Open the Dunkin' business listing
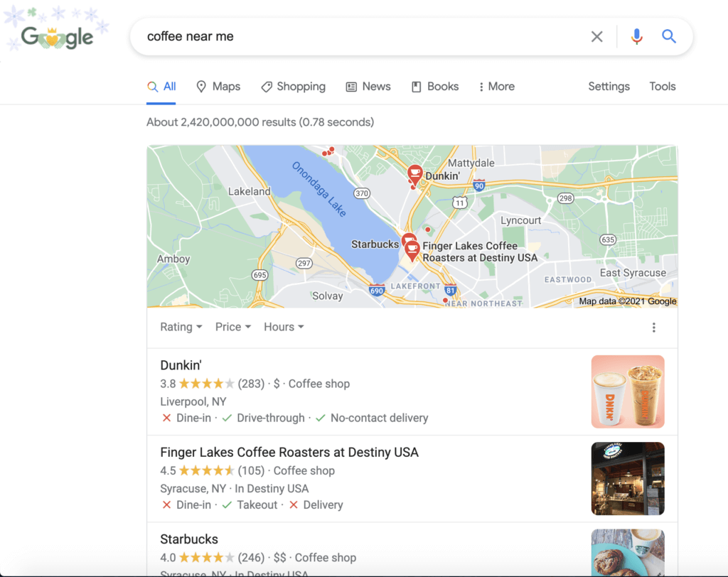 pos(181,365)
